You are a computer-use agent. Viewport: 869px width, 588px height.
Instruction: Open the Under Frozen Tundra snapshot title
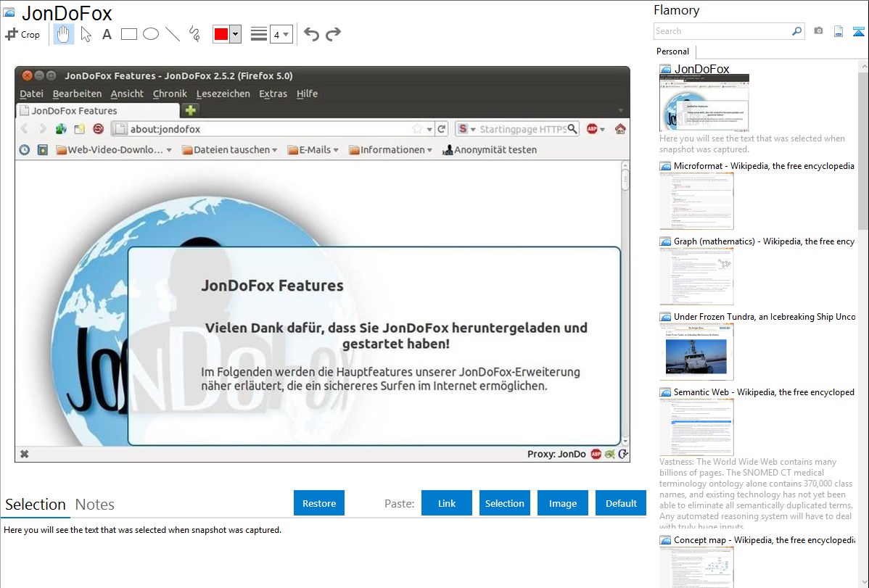pos(765,317)
